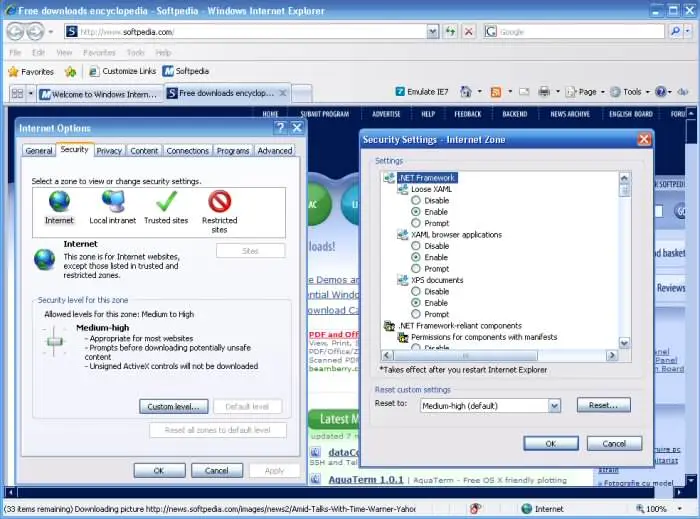Click the Internet Options help question button
Image resolution: width=700 pixels, height=519 pixels.
[x=280, y=128]
